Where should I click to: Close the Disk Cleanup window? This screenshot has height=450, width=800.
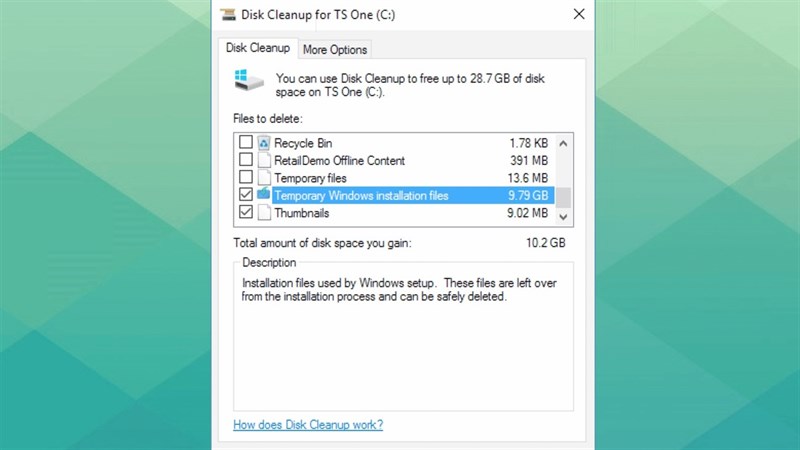(x=579, y=14)
